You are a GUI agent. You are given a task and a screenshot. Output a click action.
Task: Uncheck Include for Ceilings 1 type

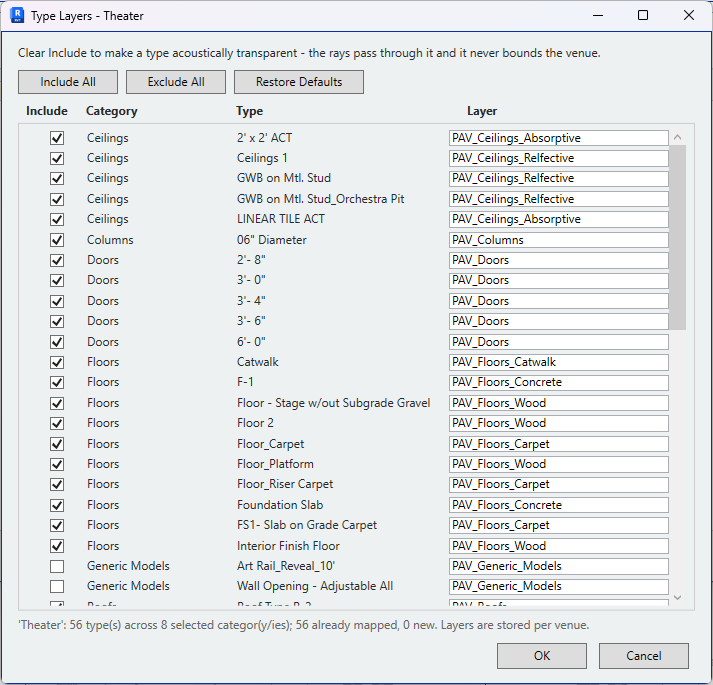tap(57, 158)
